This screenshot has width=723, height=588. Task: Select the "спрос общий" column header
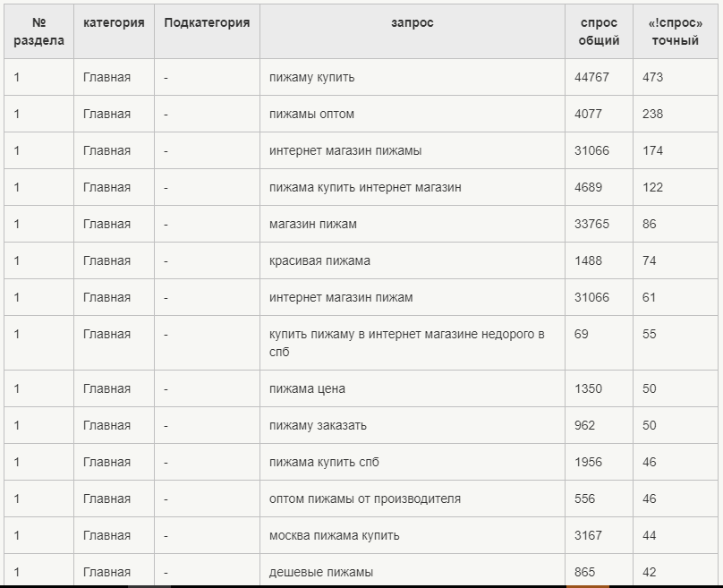[599, 32]
